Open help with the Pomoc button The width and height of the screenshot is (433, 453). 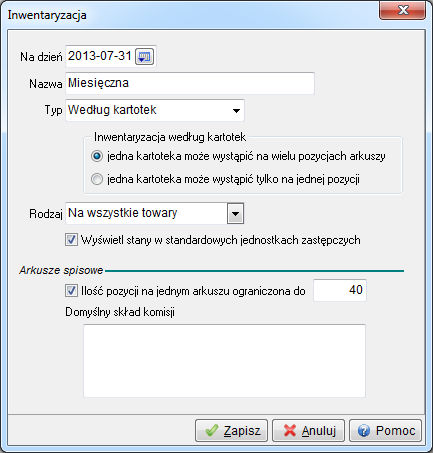coord(385,431)
